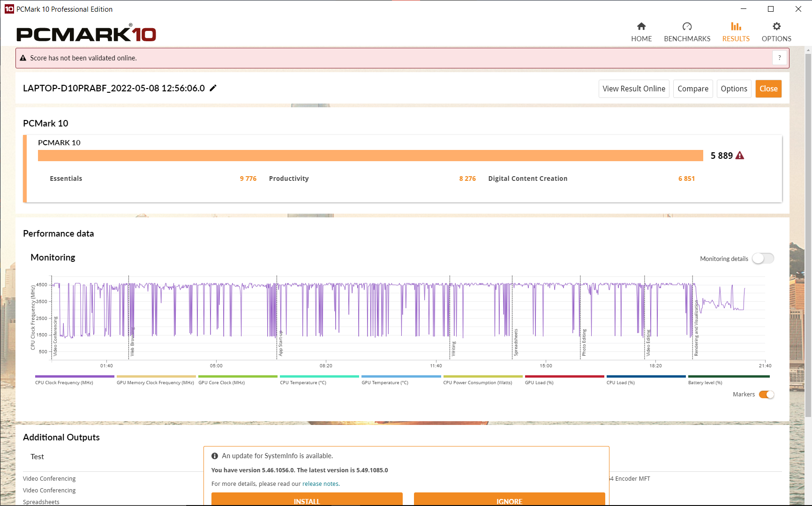This screenshot has width=812, height=506.
Task: Click the GPU Load legend swatch
Action: pos(564,376)
